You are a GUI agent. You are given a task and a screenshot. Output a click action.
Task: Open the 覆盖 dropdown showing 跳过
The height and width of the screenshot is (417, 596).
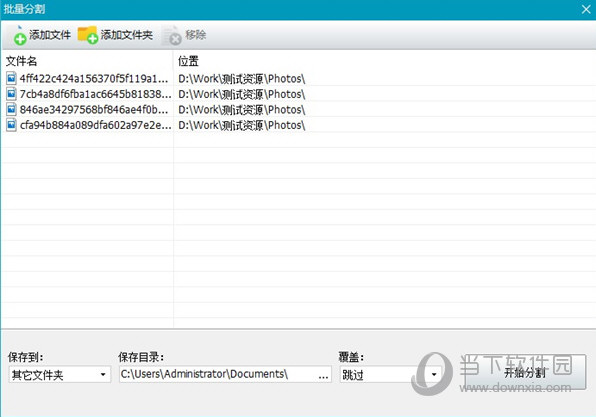pos(390,375)
